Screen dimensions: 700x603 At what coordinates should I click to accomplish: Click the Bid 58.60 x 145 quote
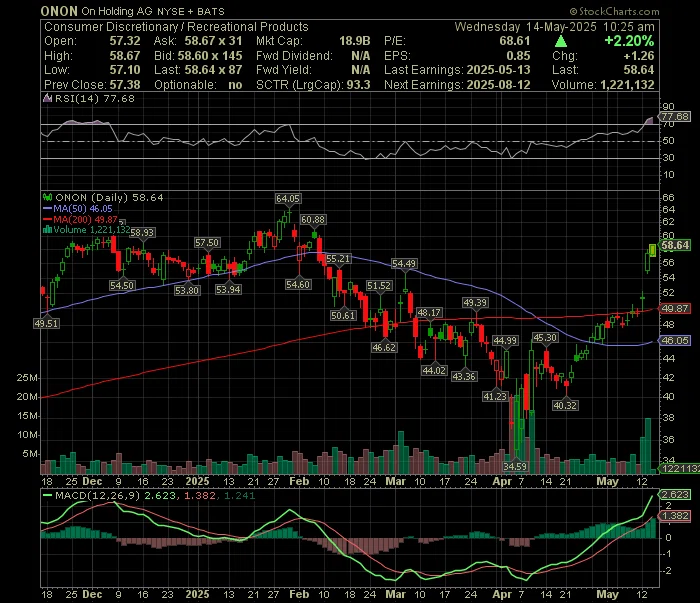(x=210, y=56)
